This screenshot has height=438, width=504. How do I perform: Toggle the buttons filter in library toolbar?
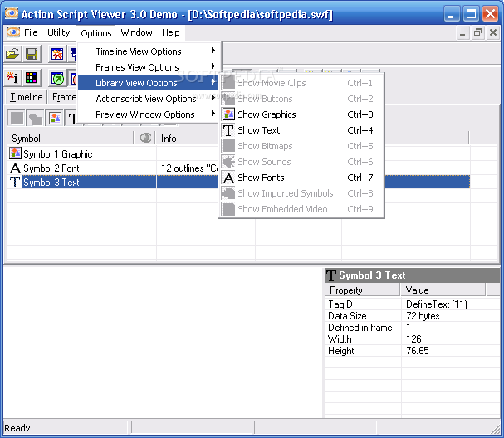36,118
